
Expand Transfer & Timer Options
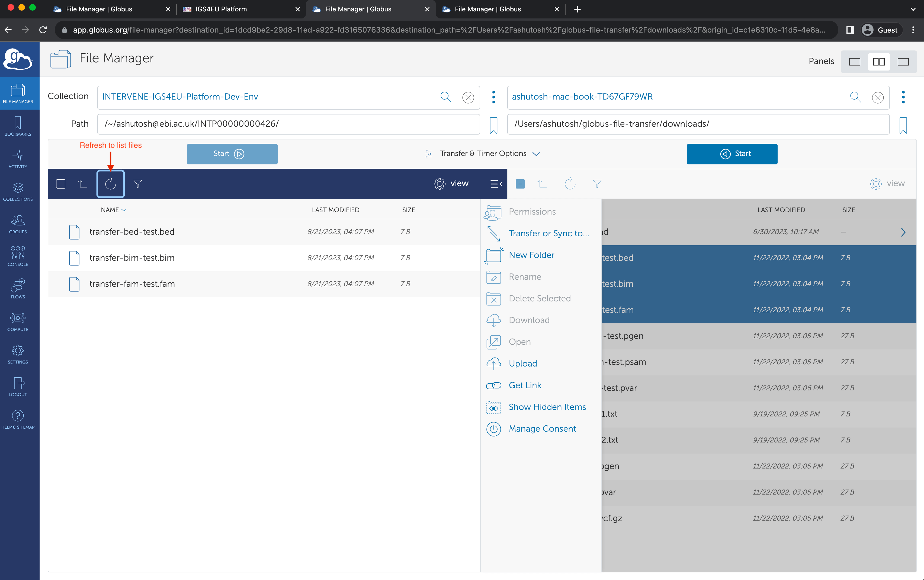(483, 154)
